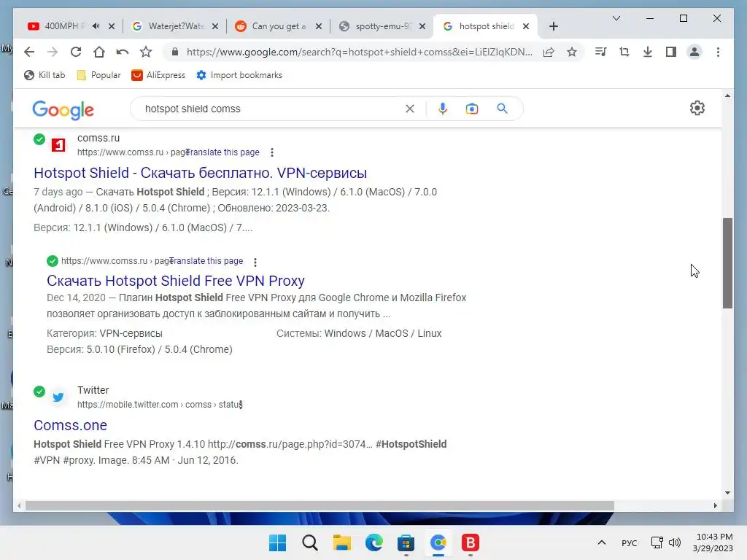Go back to the previous page
This screenshot has width=747, height=560.
(29, 52)
